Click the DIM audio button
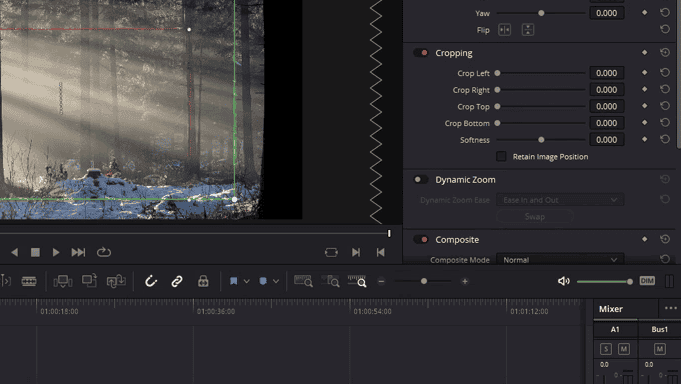The width and height of the screenshot is (681, 384). [647, 281]
